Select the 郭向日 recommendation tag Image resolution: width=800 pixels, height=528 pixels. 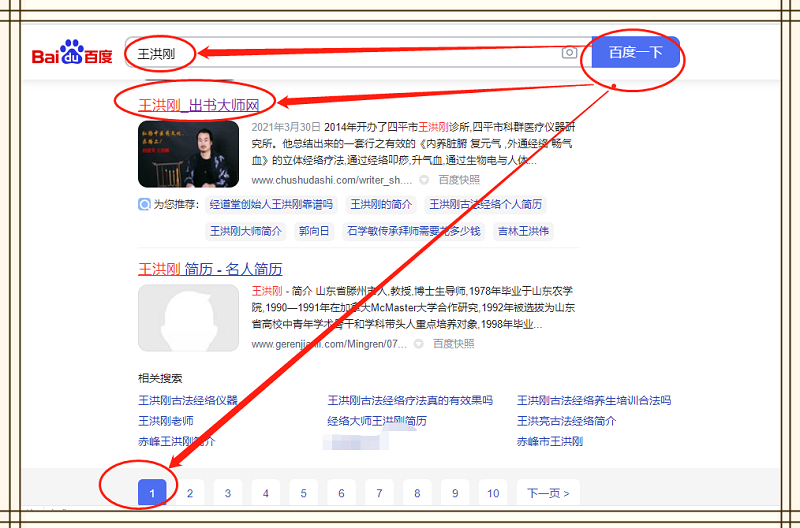pyautogui.click(x=314, y=231)
